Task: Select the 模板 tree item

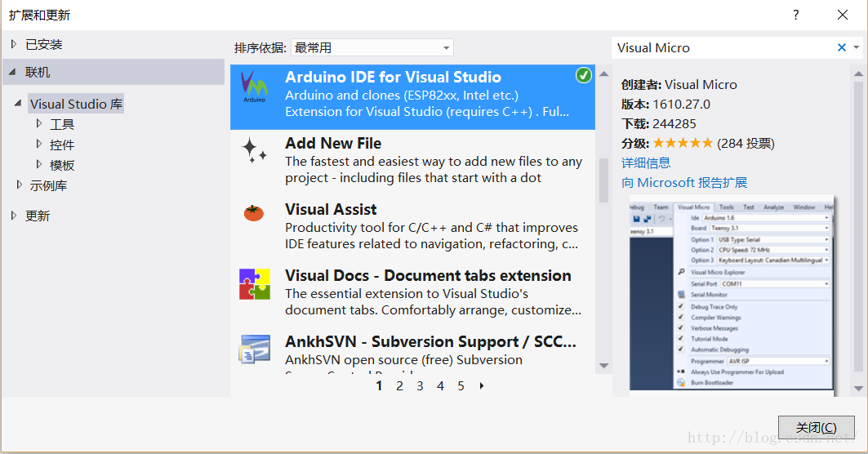Action: point(62,166)
